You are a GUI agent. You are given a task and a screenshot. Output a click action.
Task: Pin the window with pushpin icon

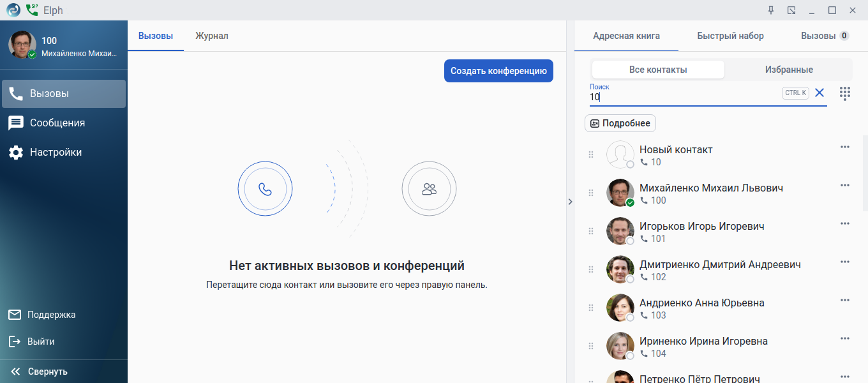(x=771, y=10)
